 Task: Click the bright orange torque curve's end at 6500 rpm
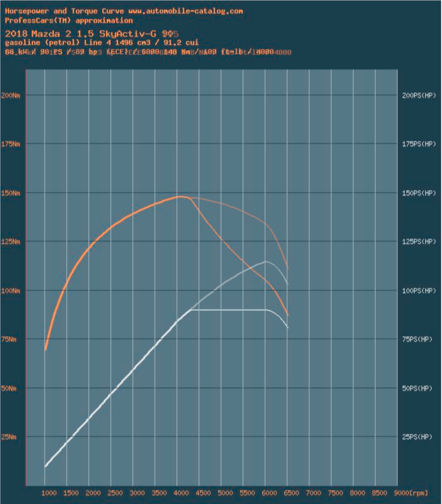point(287,314)
